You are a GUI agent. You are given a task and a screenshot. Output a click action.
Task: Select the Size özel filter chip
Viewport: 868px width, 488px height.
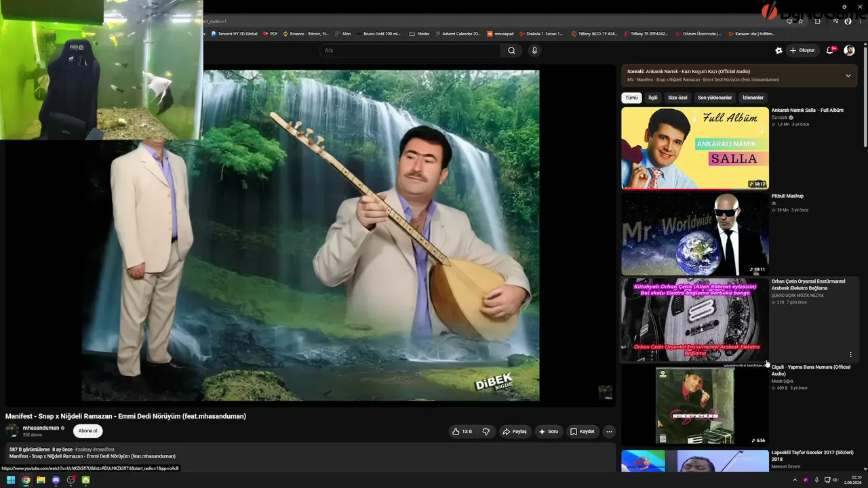[677, 98]
